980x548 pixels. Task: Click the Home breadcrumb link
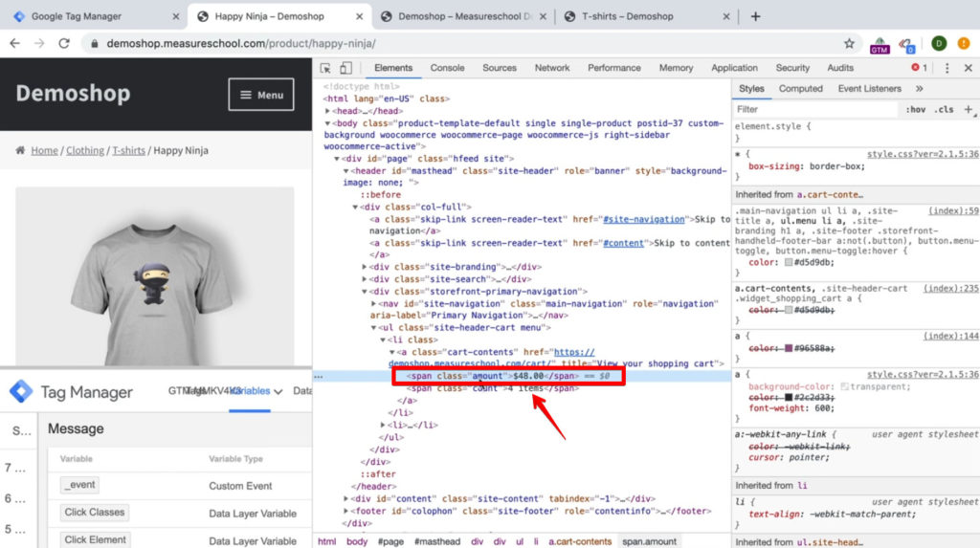point(44,150)
